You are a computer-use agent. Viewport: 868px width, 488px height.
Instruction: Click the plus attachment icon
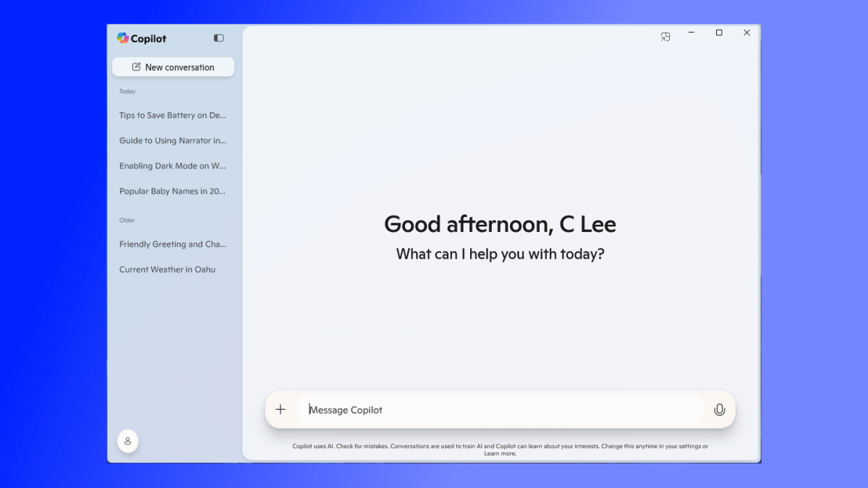(281, 410)
